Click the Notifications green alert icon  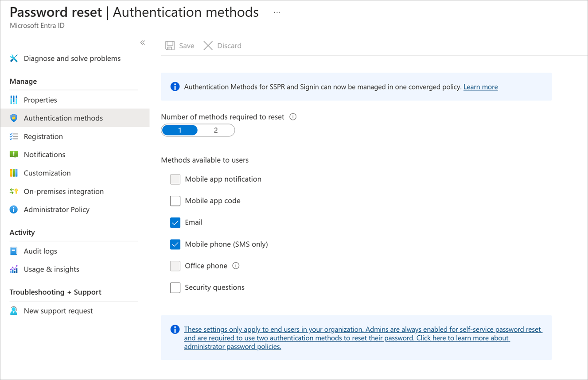pos(14,155)
